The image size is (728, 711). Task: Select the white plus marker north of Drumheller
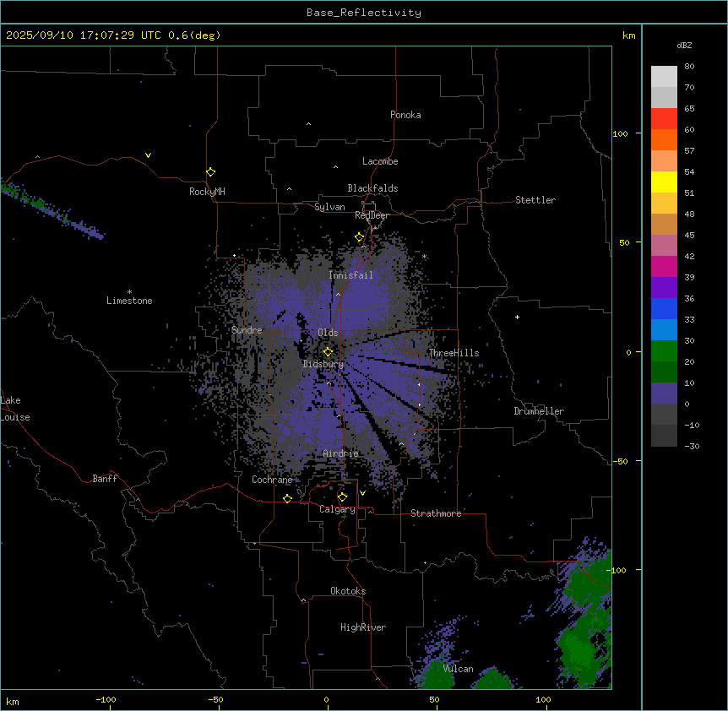coord(517,317)
